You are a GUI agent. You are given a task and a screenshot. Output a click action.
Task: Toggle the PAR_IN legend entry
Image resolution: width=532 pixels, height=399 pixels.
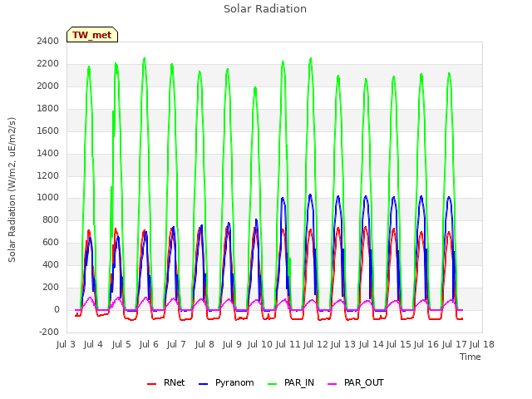291,382
